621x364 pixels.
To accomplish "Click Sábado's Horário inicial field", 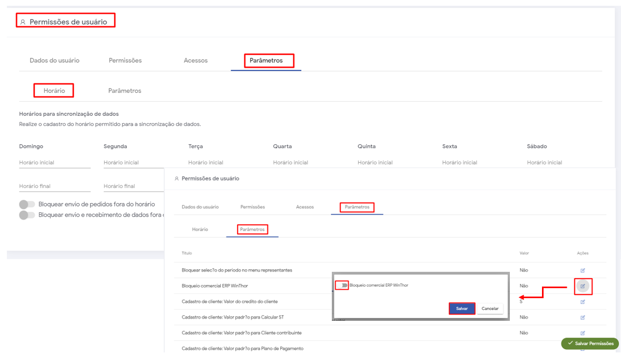I will tap(562, 163).
